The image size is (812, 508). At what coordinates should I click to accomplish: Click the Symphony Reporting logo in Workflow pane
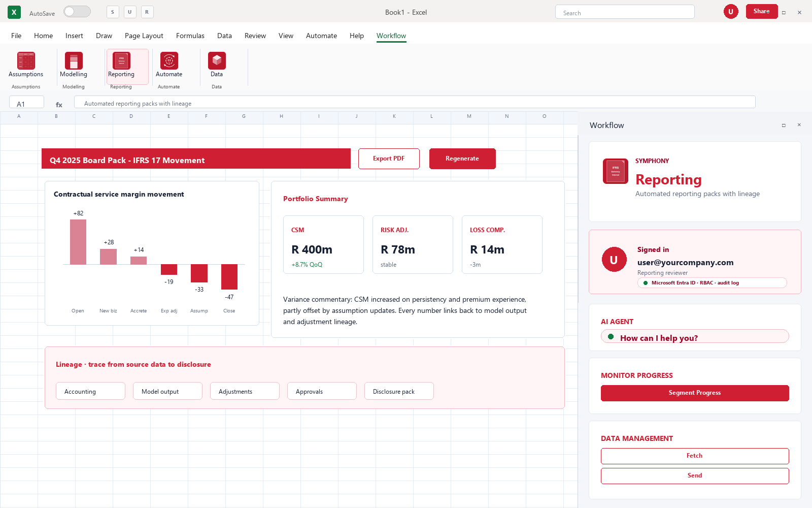point(616,171)
